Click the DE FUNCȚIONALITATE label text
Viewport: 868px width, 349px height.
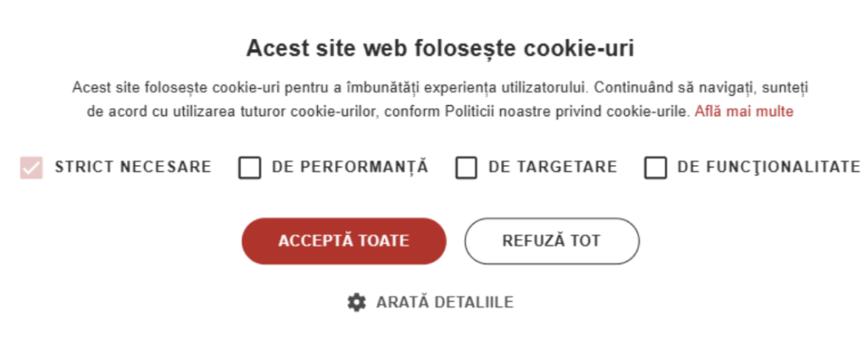(x=769, y=167)
